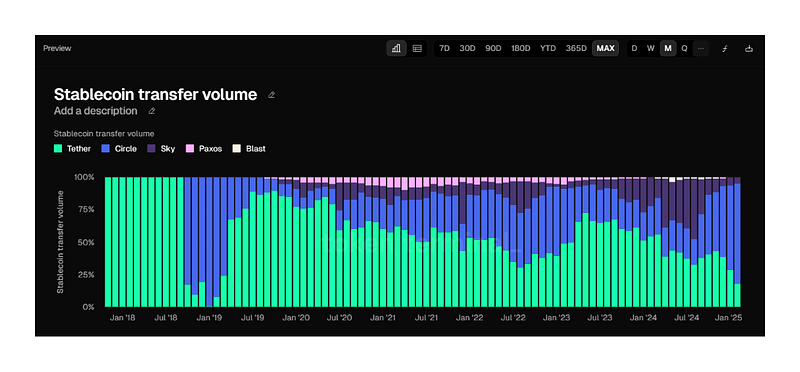Image resolution: width=800 pixels, height=372 pixels.
Task: Click the Jan '20 axis label
Action: (296, 317)
